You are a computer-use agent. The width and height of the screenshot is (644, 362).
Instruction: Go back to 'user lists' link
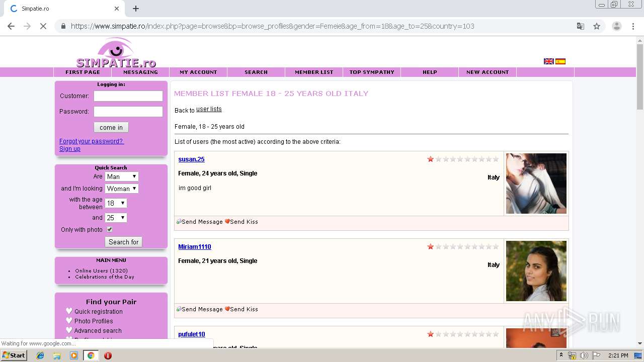tap(209, 109)
